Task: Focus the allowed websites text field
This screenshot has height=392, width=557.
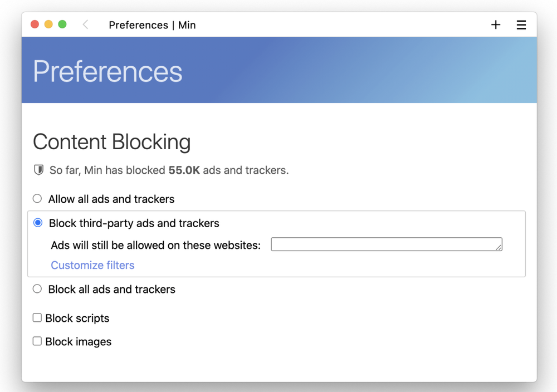Action: 387,244
